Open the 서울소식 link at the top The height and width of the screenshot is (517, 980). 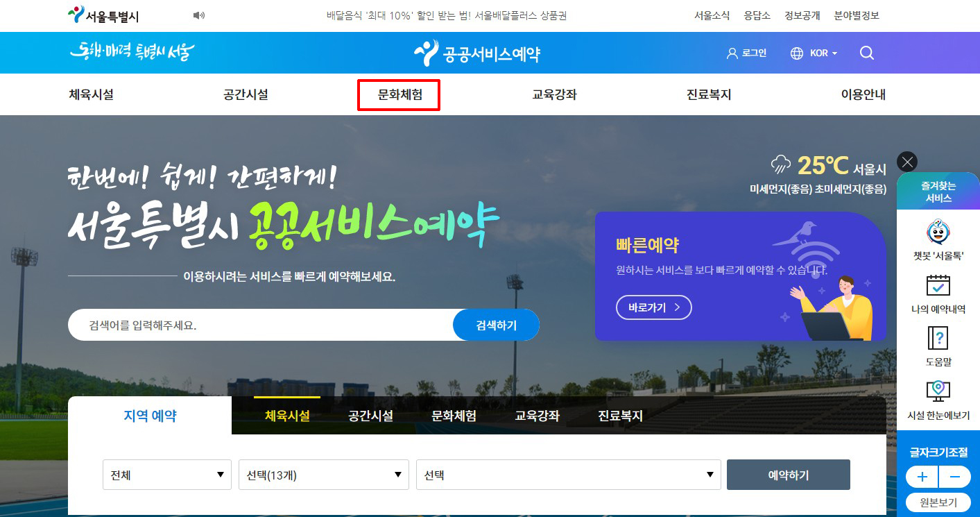click(x=711, y=15)
